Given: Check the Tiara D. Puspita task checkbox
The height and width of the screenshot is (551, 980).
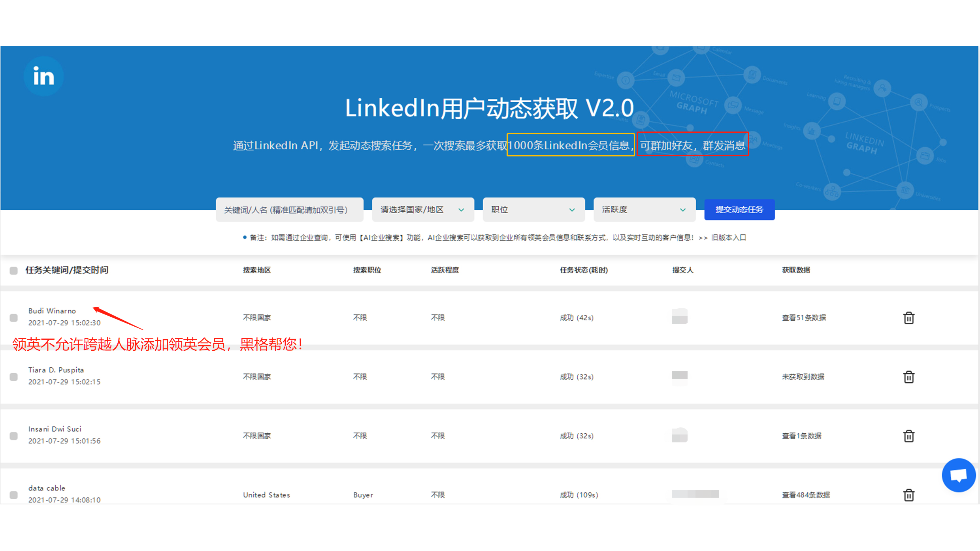Looking at the screenshot, I should coord(14,377).
